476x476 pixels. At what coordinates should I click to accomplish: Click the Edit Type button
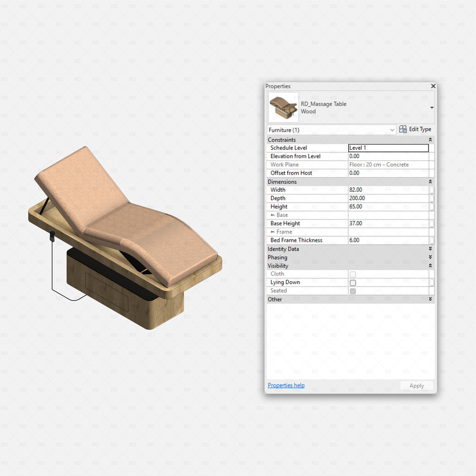[x=415, y=129]
